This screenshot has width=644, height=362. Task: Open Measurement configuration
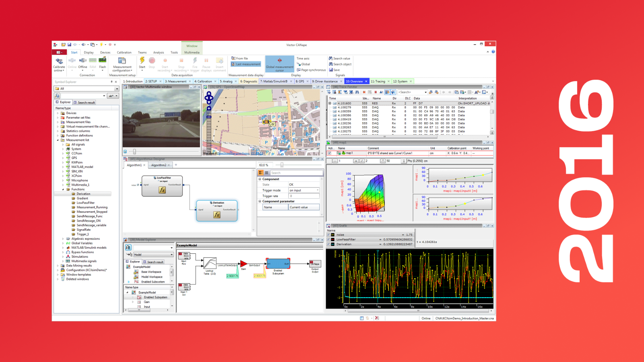point(122,64)
